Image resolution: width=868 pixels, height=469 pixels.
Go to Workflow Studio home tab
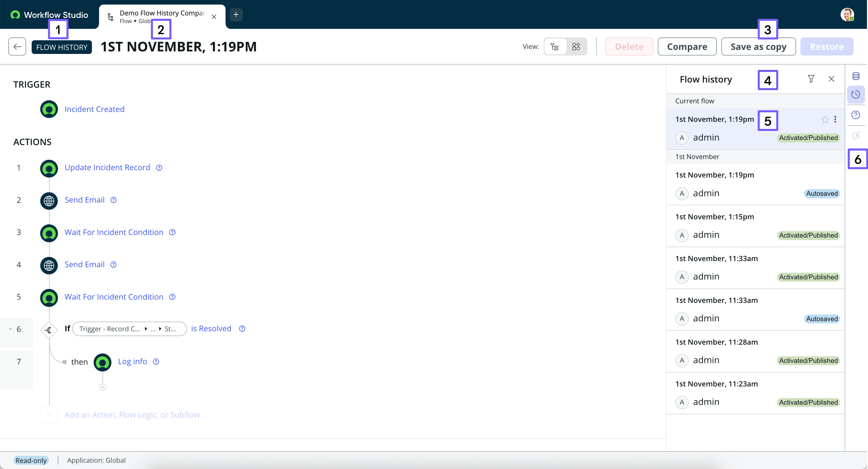click(50, 15)
